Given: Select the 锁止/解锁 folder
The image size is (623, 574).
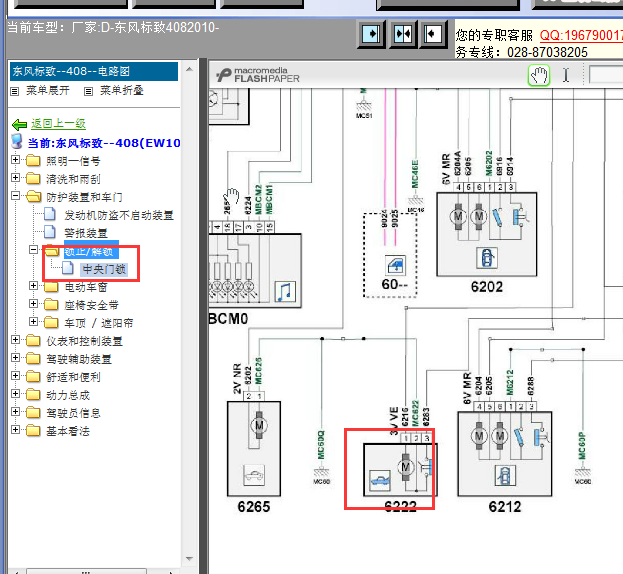Looking at the screenshot, I should coord(89,252).
